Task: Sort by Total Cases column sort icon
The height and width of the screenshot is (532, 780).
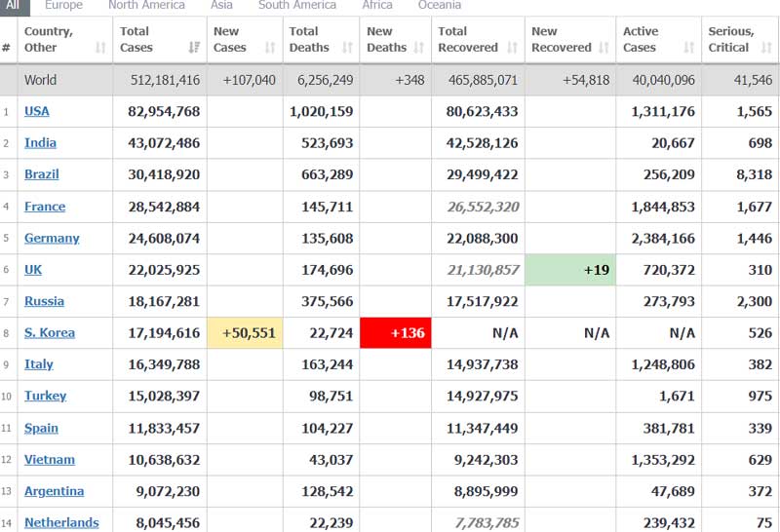Action: click(193, 48)
